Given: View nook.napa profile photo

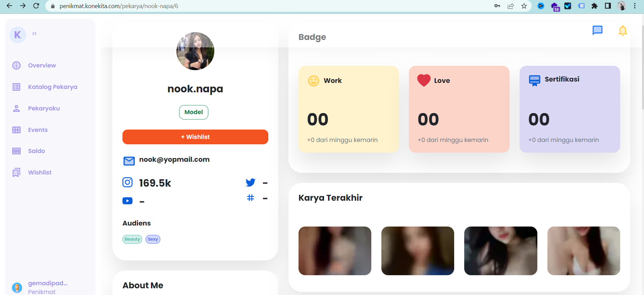Looking at the screenshot, I should (195, 51).
